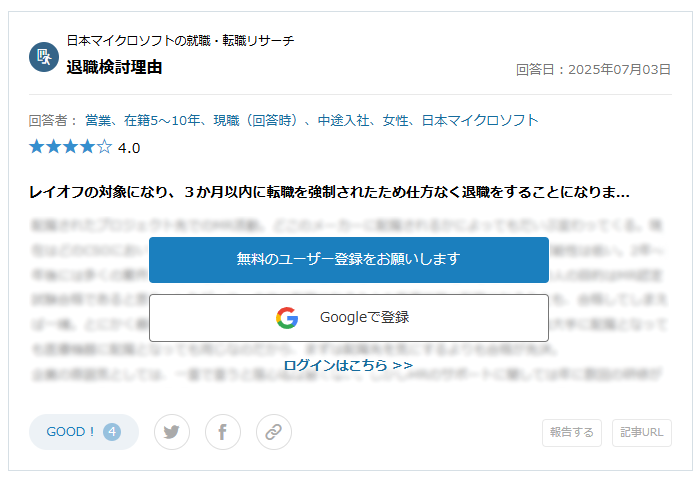This screenshot has width=700, height=479.
Task: Click the 報告する button
Action: pos(572,433)
